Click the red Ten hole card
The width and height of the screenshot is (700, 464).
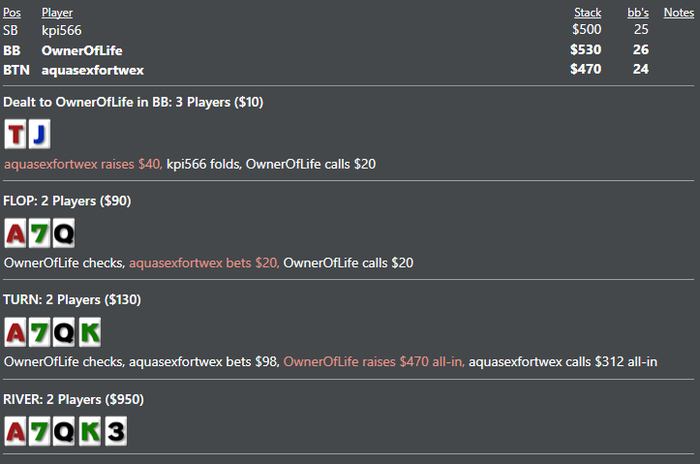pos(15,135)
